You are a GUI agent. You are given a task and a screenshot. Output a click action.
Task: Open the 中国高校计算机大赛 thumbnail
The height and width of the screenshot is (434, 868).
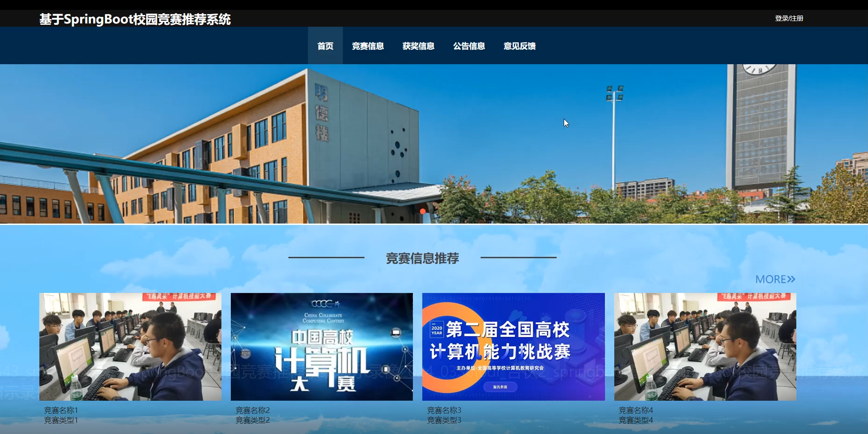point(322,347)
